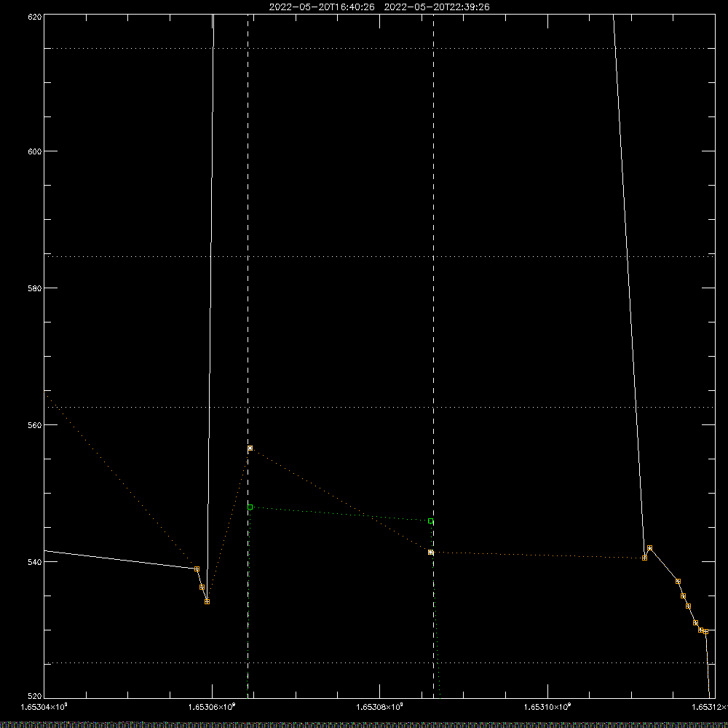The height and width of the screenshot is (728, 728).
Task: Click the x-axis label 1.65304×10⁹
Action: coord(44,707)
